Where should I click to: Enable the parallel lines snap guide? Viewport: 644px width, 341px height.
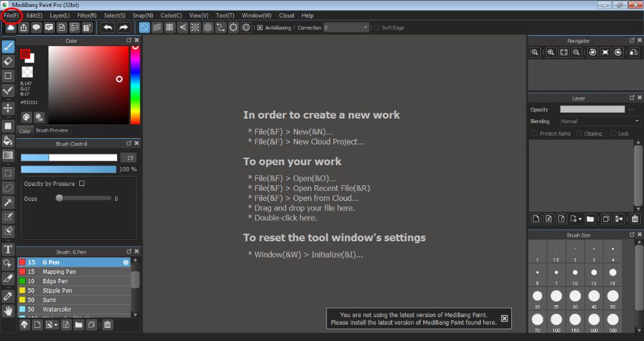tap(157, 28)
